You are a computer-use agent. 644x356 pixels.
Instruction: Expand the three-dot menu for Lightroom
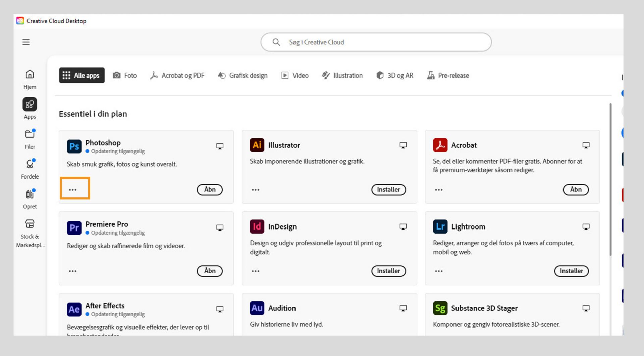pos(439,271)
